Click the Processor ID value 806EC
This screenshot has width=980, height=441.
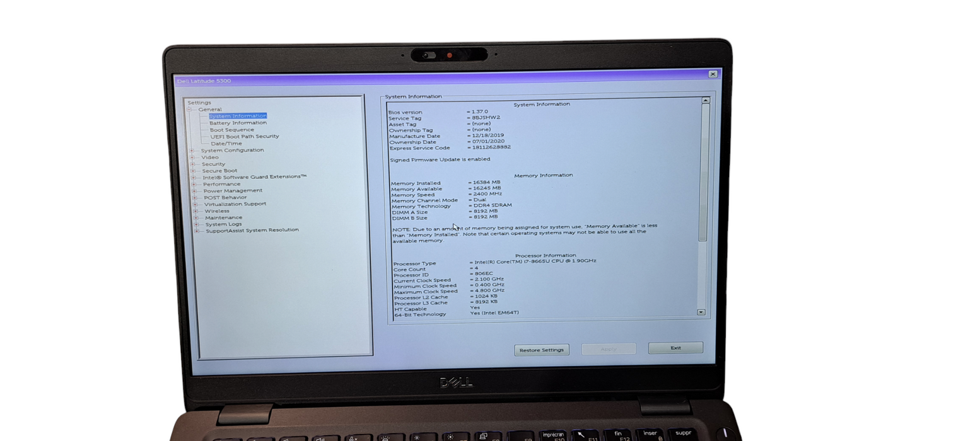tap(484, 273)
